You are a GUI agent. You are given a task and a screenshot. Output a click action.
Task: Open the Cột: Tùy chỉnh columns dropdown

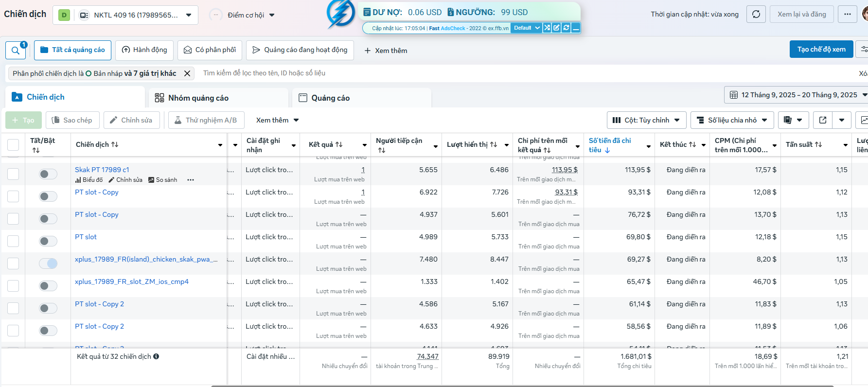(647, 120)
